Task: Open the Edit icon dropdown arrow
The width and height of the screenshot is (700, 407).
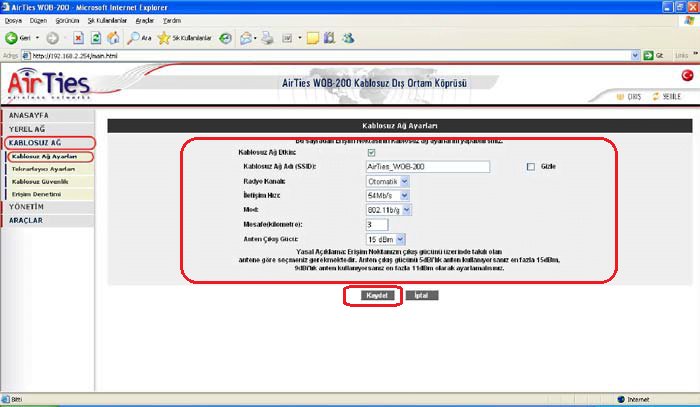Action: coord(300,38)
